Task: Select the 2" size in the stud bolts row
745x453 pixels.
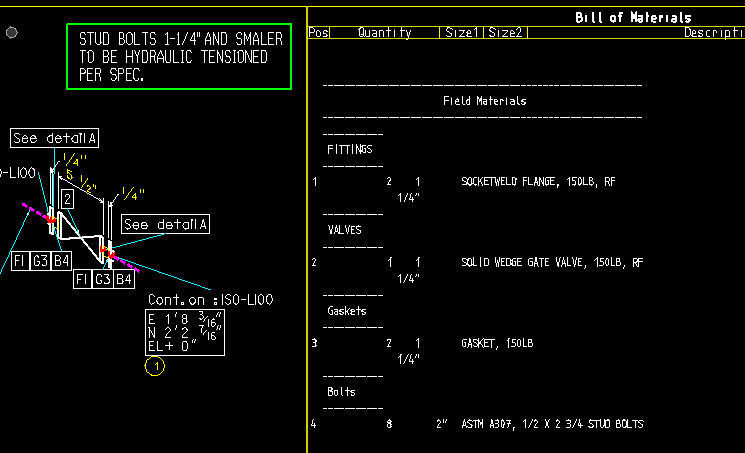Action: coord(442,424)
